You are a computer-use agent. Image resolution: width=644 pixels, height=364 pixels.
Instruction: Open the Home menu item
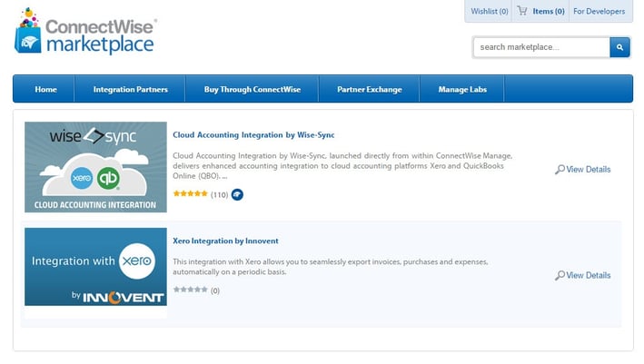(45, 89)
